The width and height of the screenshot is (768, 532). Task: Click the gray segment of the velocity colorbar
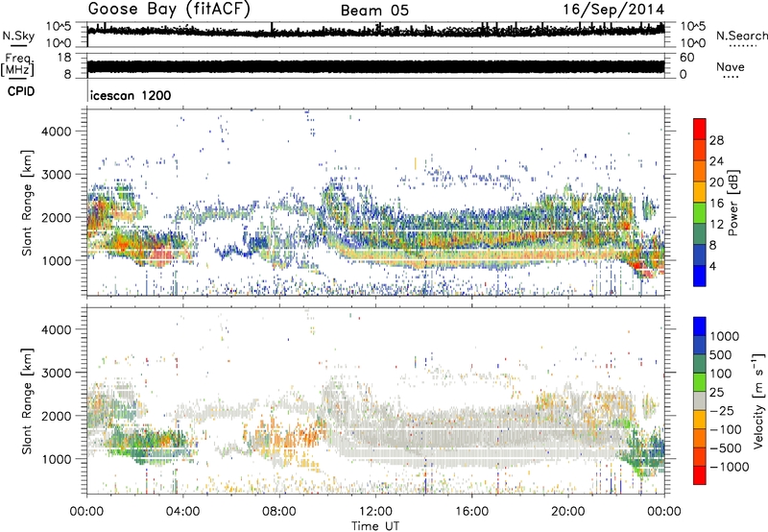(700, 400)
